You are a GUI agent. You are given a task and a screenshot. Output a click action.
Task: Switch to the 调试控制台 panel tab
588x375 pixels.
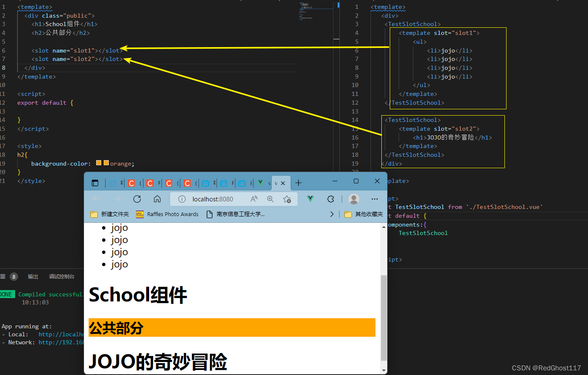coord(62,277)
